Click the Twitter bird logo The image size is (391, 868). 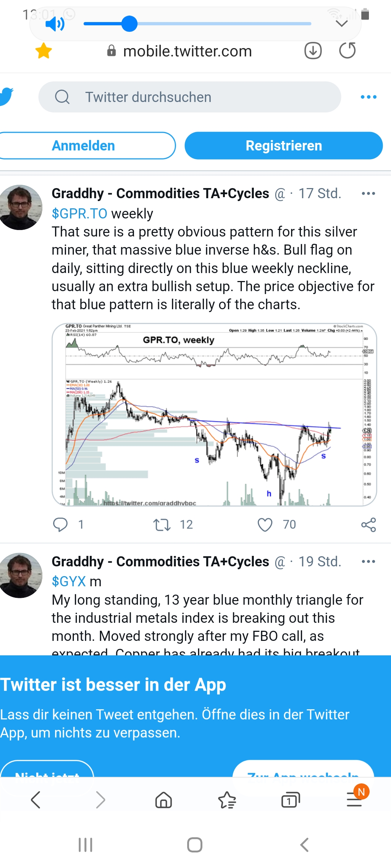point(7,97)
